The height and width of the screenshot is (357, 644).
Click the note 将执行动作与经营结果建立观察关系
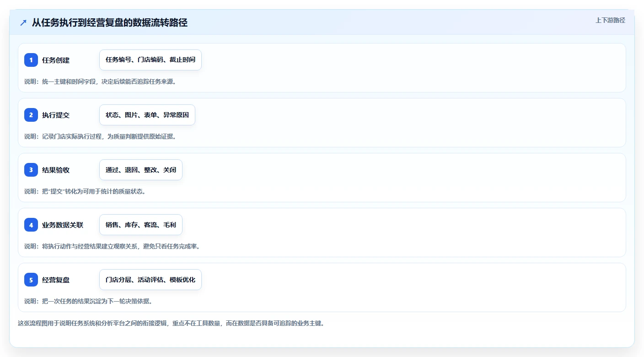tap(112, 246)
